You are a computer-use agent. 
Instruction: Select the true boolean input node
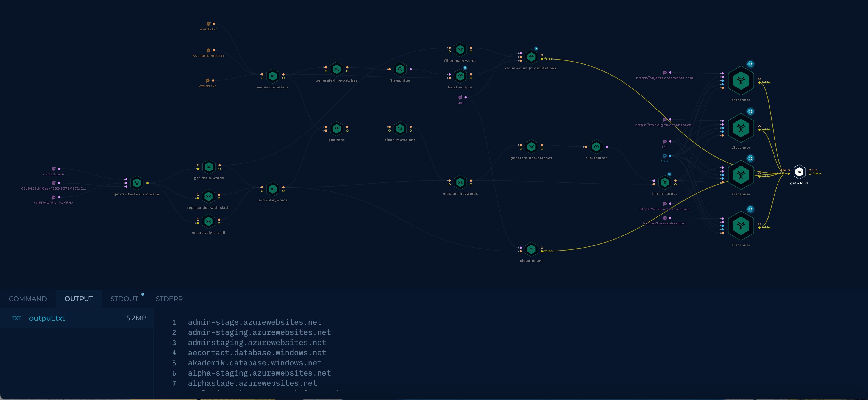(664, 156)
